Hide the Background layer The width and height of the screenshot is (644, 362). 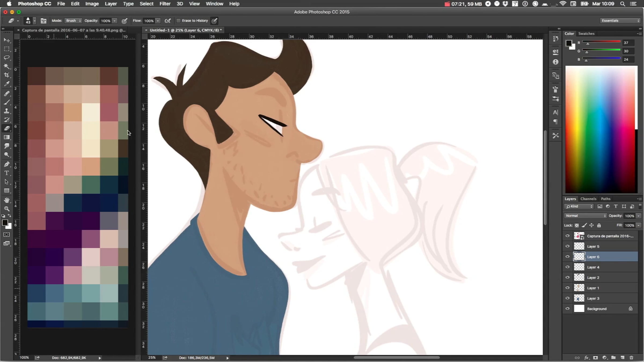[x=567, y=309]
